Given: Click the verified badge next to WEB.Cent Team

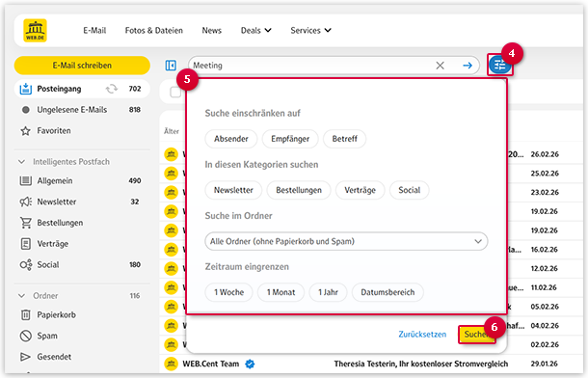Looking at the screenshot, I should point(250,364).
